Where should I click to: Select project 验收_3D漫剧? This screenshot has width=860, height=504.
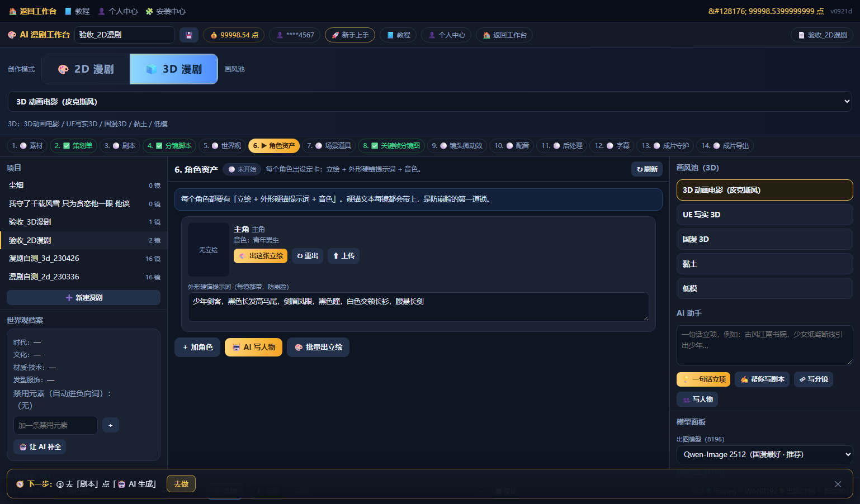point(84,222)
